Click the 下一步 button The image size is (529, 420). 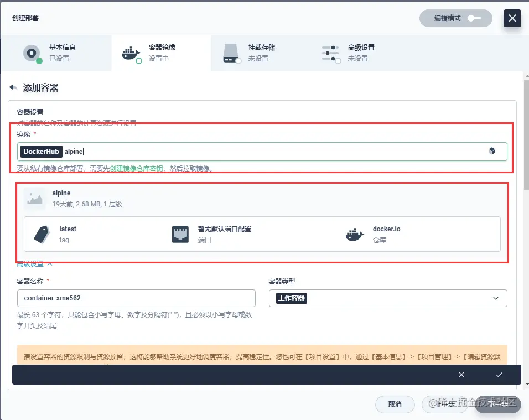click(497, 404)
